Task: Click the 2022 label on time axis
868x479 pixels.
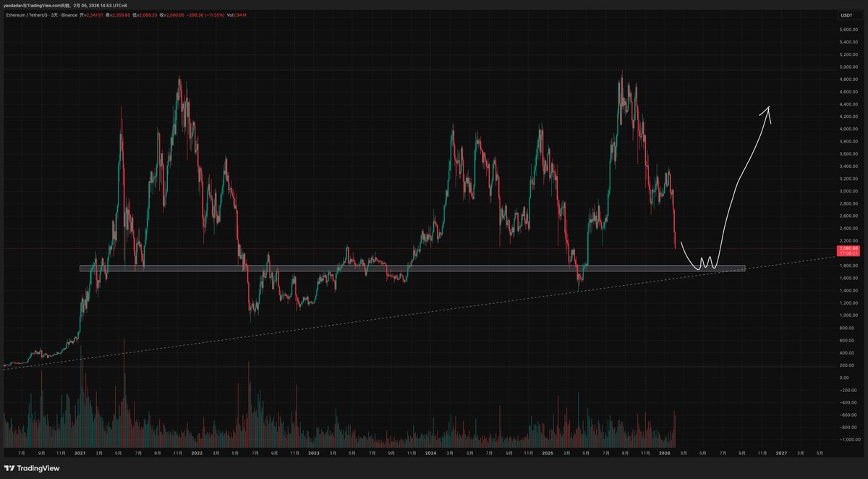Action: tap(196, 453)
